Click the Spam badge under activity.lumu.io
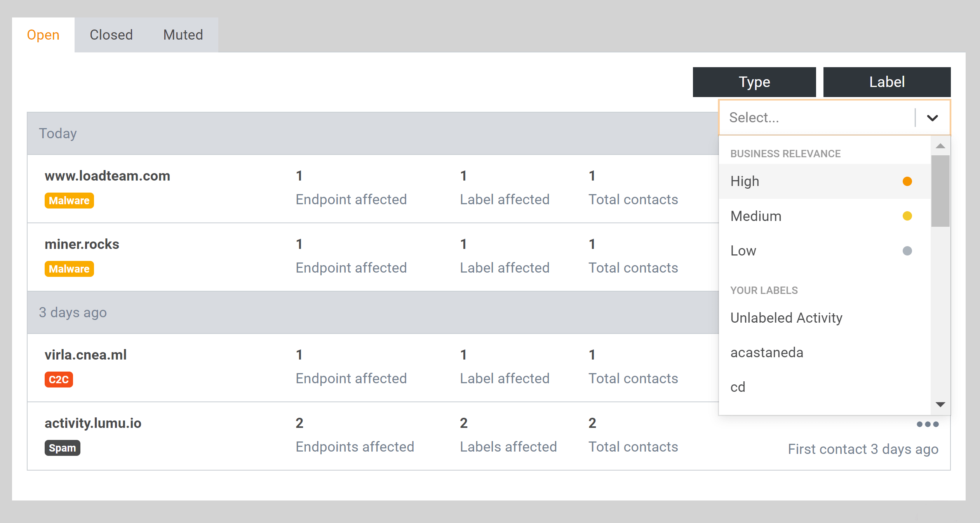This screenshot has height=523, width=980. [62, 448]
